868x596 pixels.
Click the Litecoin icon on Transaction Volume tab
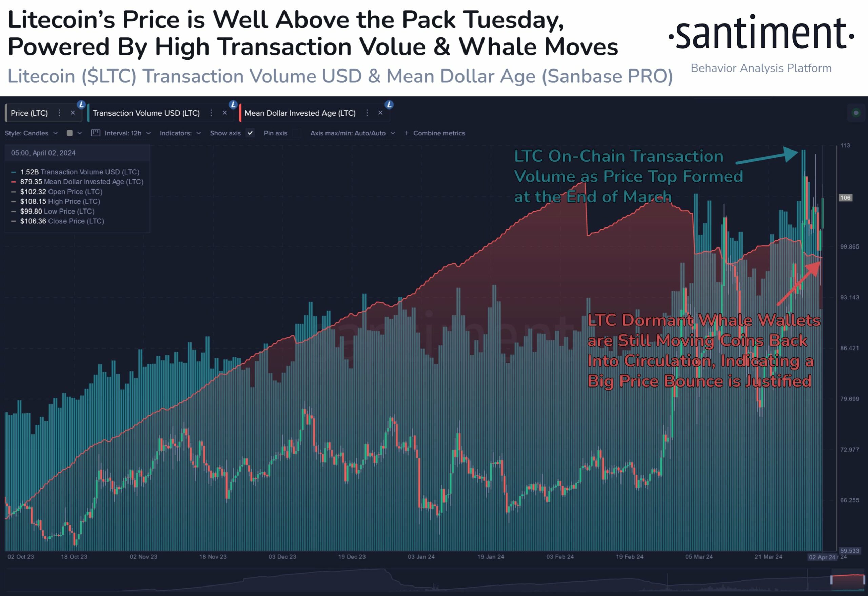point(234,106)
